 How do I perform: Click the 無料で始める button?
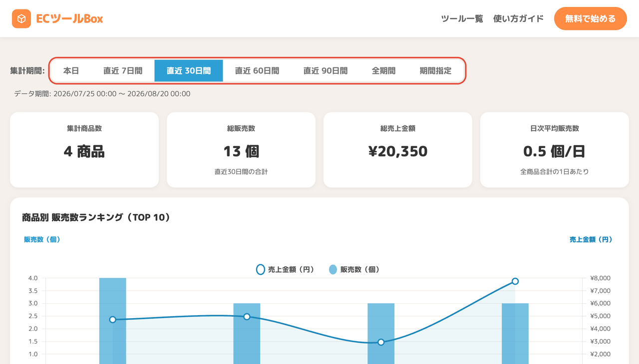[x=591, y=19]
